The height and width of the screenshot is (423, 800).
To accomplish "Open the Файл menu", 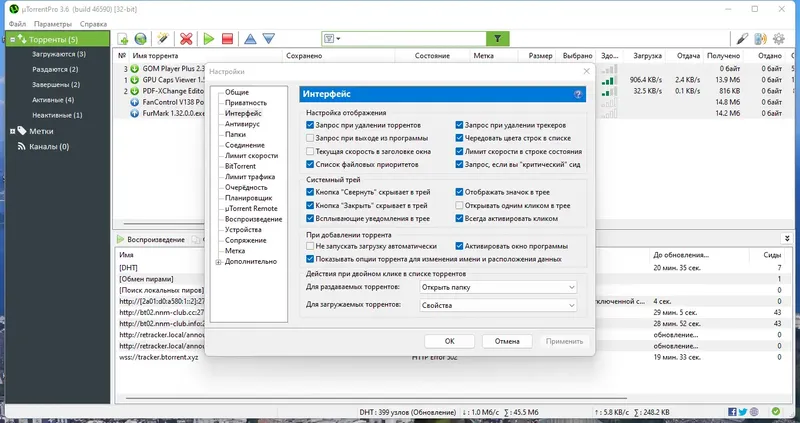I will (x=17, y=24).
